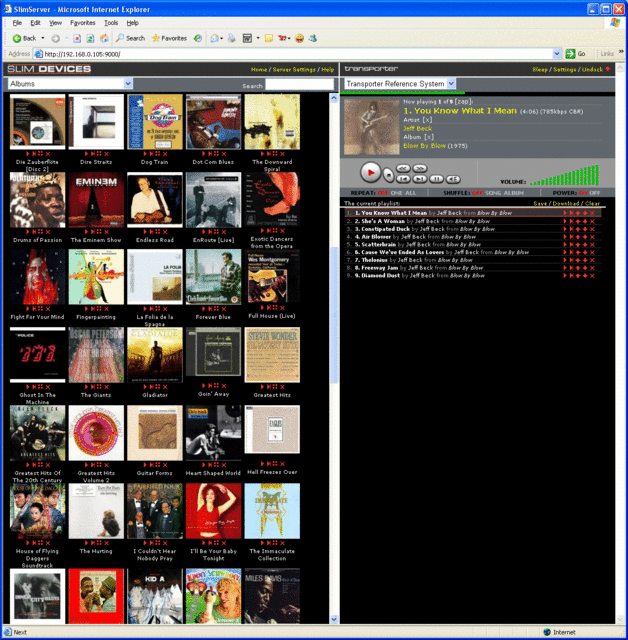628x640 pixels.
Task: Delete Diamond Dust from the playlist
Action: click(x=592, y=276)
